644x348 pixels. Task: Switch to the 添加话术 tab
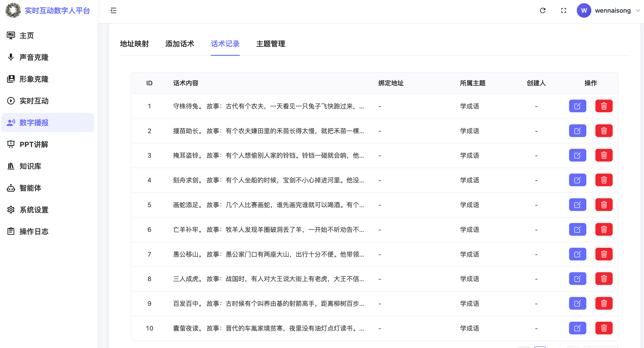click(179, 44)
